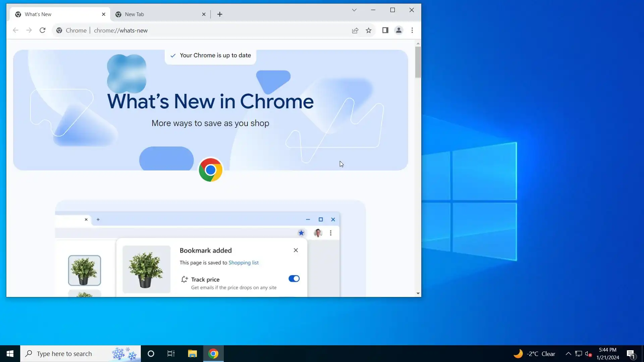
Task: Open File Explorer from taskbar
Action: pyautogui.click(x=192, y=354)
